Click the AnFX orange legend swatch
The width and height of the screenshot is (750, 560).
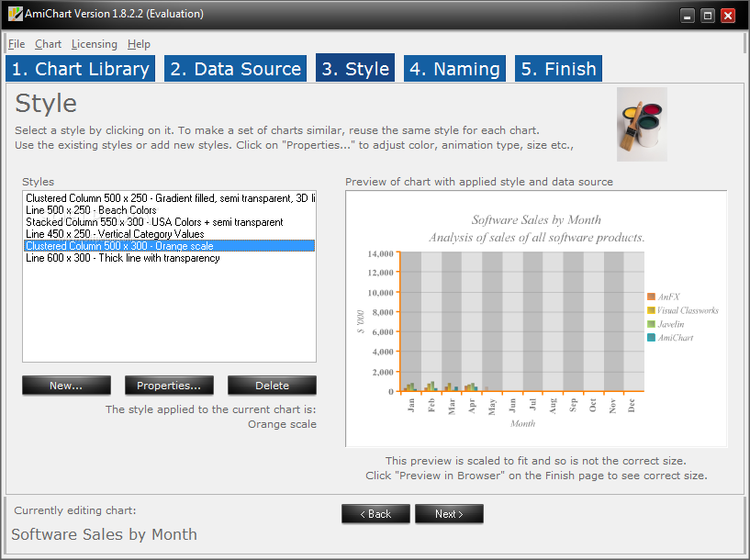(x=651, y=297)
